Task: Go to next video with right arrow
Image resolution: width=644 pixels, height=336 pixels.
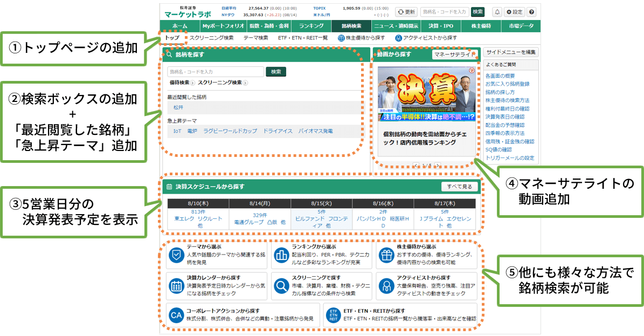Action: pos(438,166)
